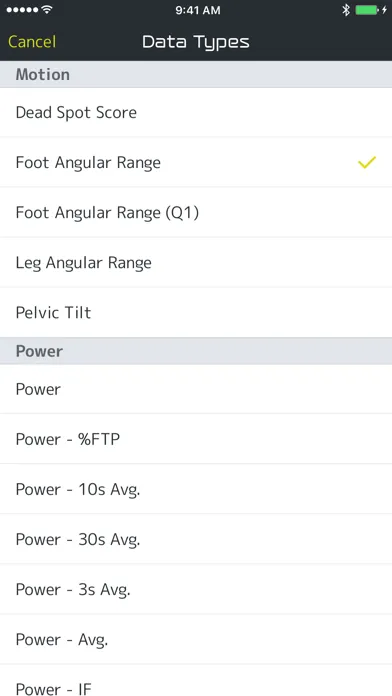
Task: Tap the Data Types title
Action: pos(196,42)
